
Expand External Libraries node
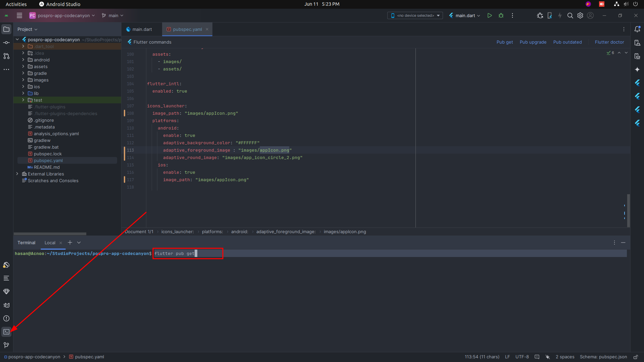[x=17, y=174]
